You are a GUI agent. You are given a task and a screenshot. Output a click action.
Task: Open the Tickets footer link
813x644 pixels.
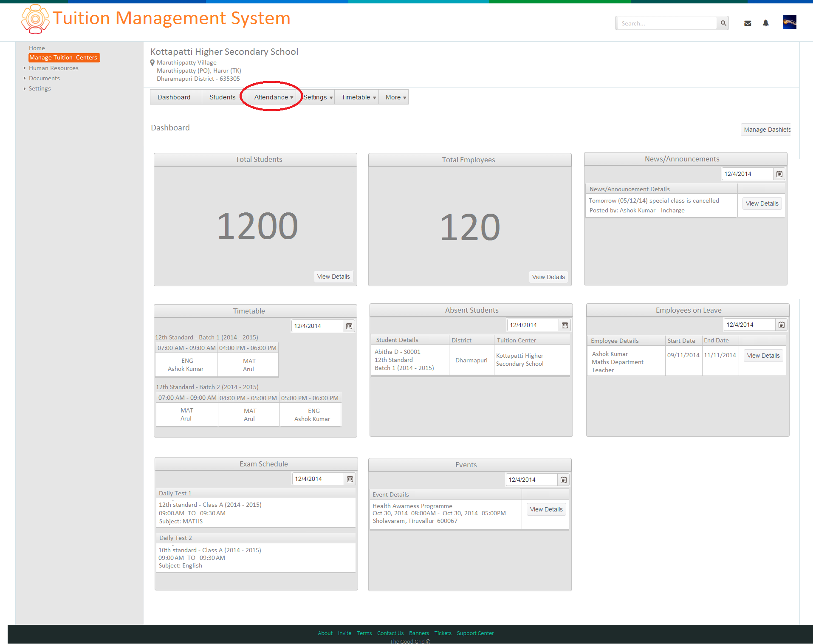443,633
